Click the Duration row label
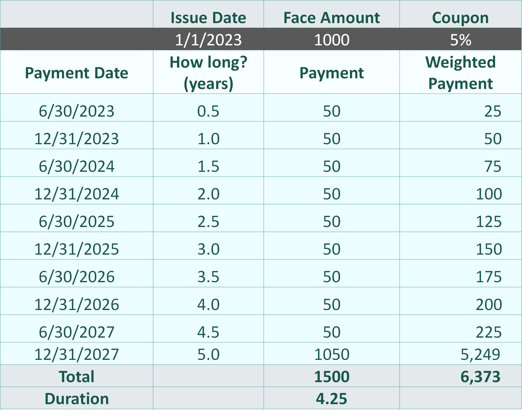 coord(76,398)
